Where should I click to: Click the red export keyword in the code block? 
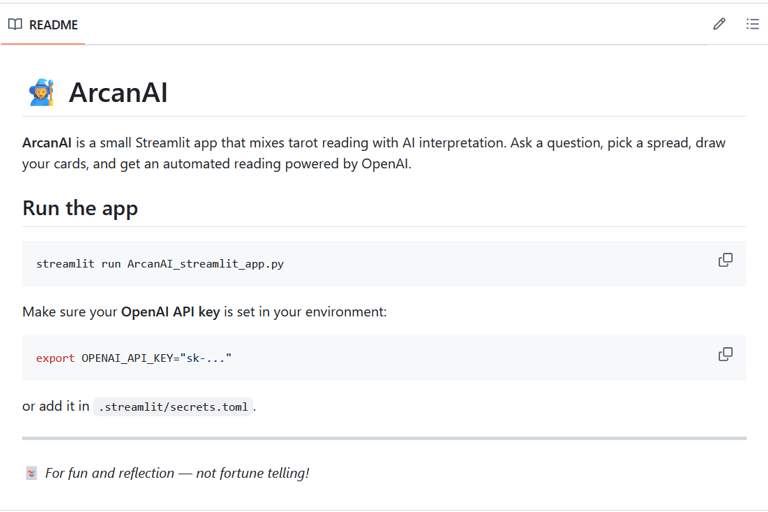click(55, 358)
